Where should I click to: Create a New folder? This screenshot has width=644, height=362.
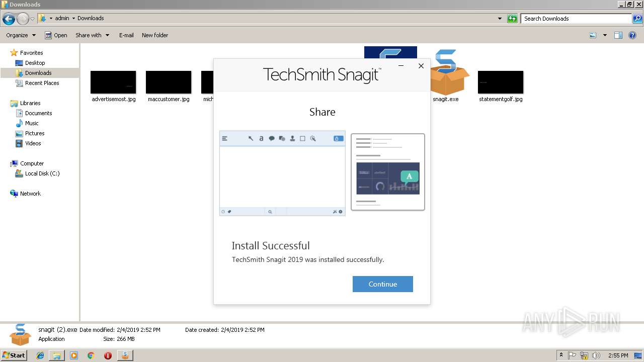(x=155, y=35)
